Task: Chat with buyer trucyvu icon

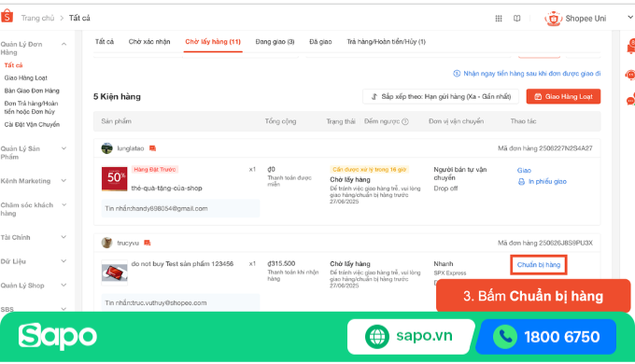Action: 148,243
